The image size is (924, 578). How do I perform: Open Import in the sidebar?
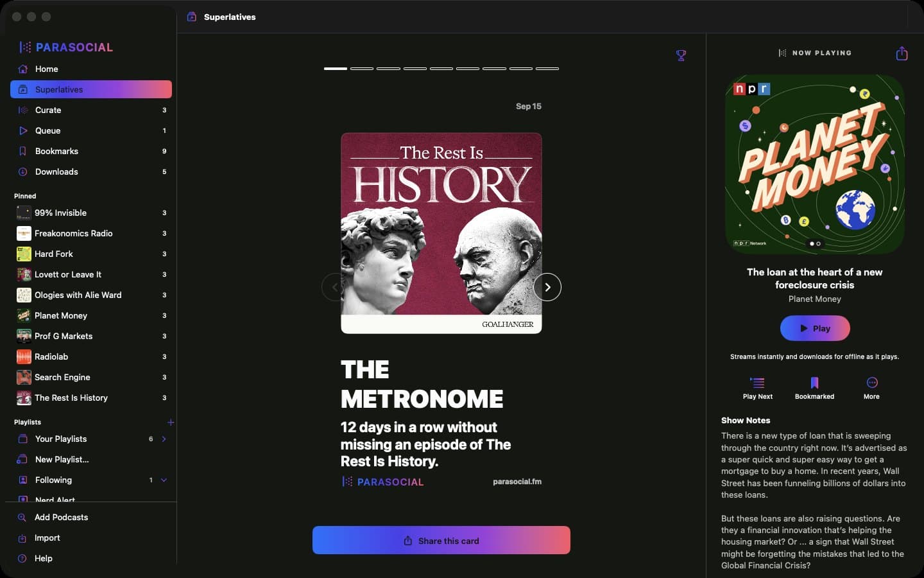[x=91, y=538]
